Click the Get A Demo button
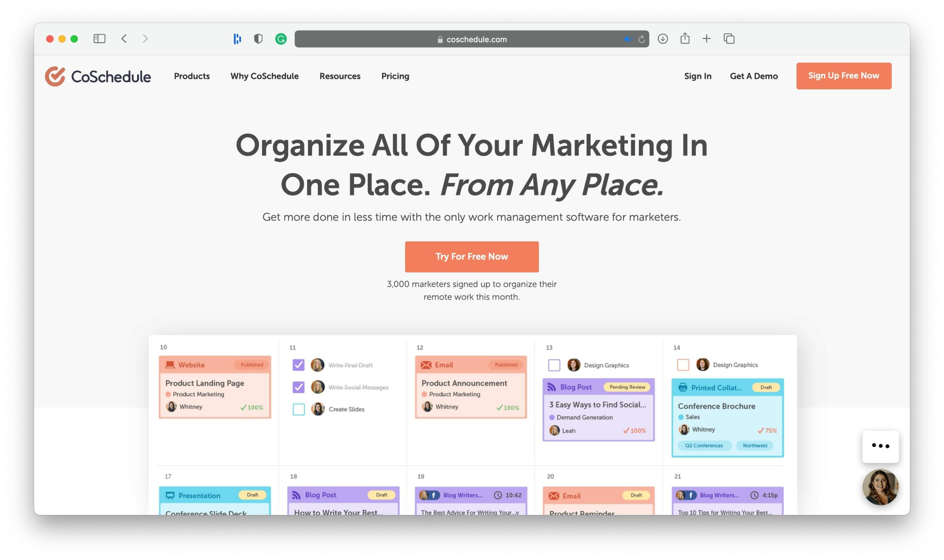The image size is (944, 560). (754, 75)
